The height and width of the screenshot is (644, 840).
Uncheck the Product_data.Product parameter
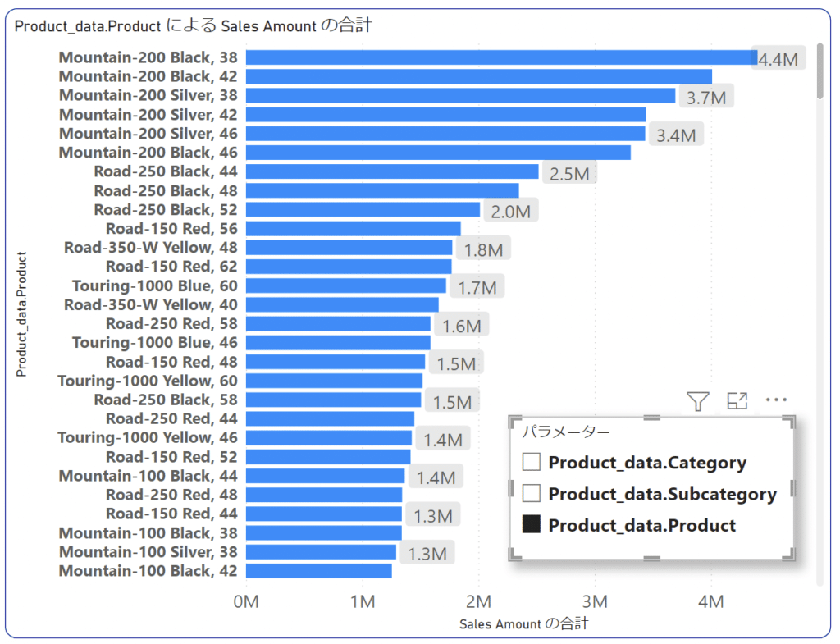click(x=531, y=525)
